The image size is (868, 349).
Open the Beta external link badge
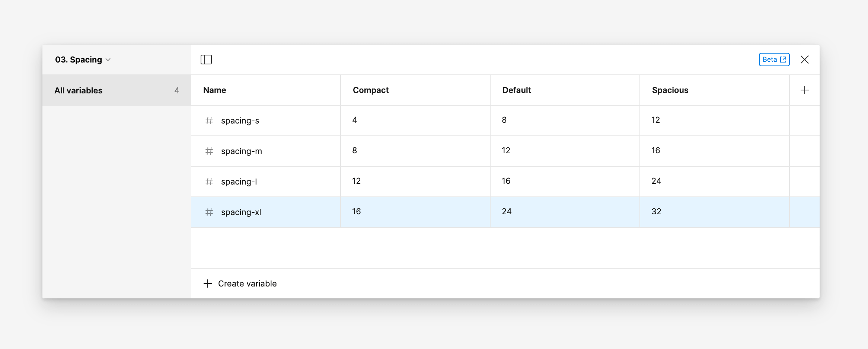pos(774,60)
